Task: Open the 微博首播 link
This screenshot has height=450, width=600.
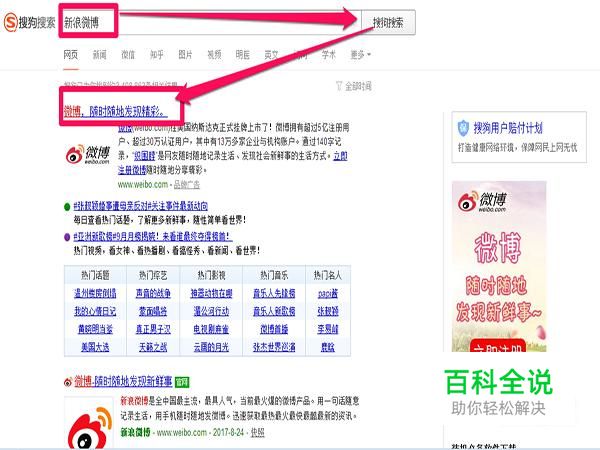Action: pos(274,329)
